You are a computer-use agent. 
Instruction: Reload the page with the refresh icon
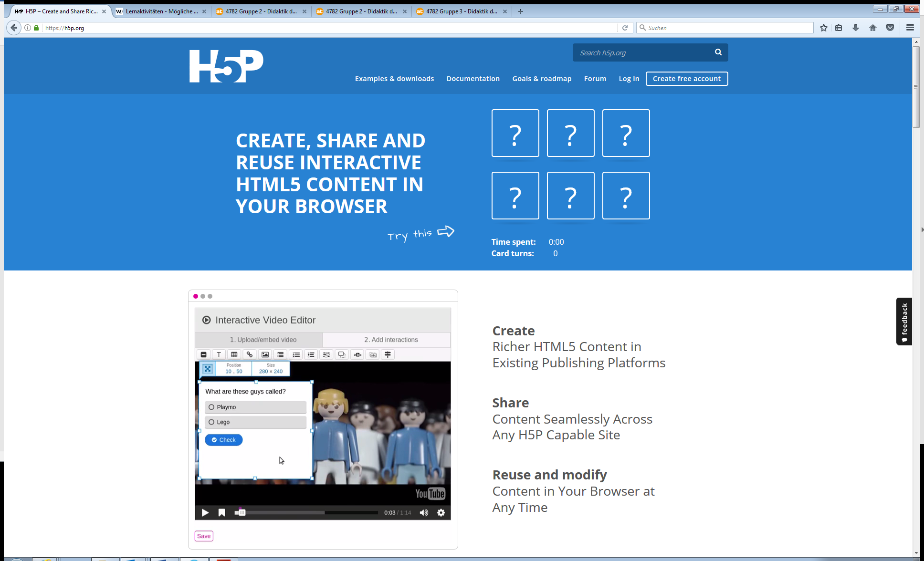pyautogui.click(x=625, y=28)
